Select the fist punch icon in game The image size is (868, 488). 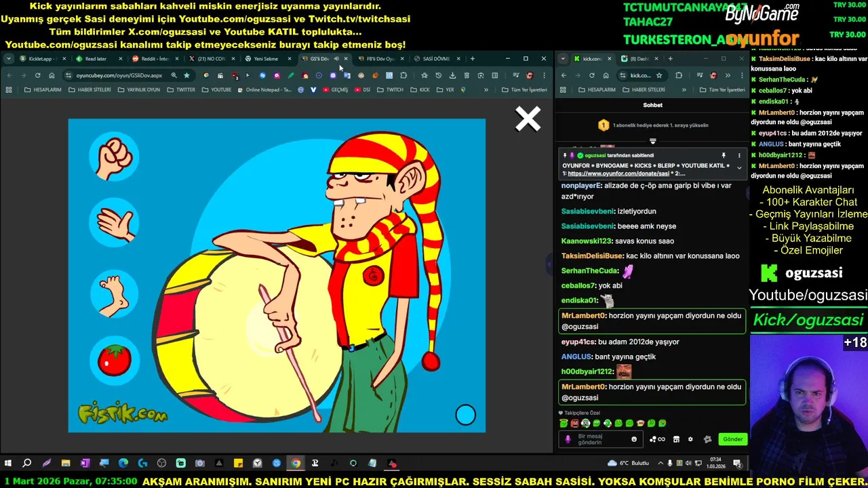[x=114, y=158]
